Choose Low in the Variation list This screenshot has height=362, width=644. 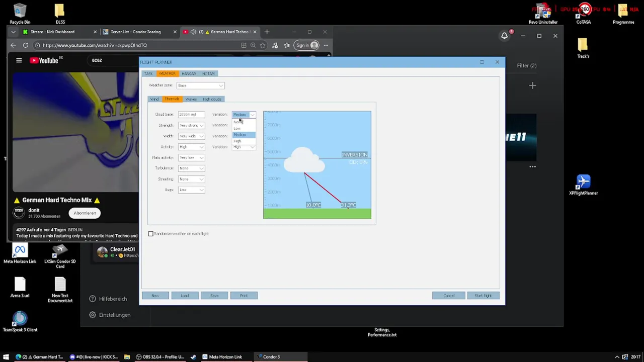pos(244,129)
